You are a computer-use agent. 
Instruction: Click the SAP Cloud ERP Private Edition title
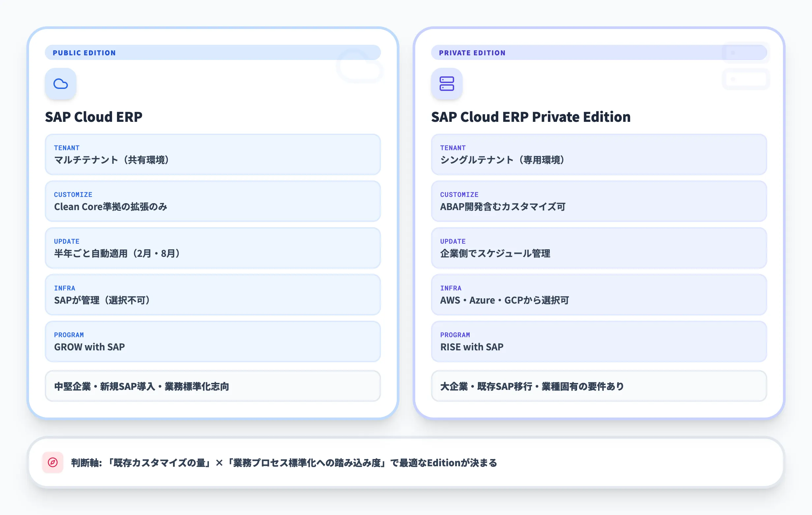[x=531, y=117]
